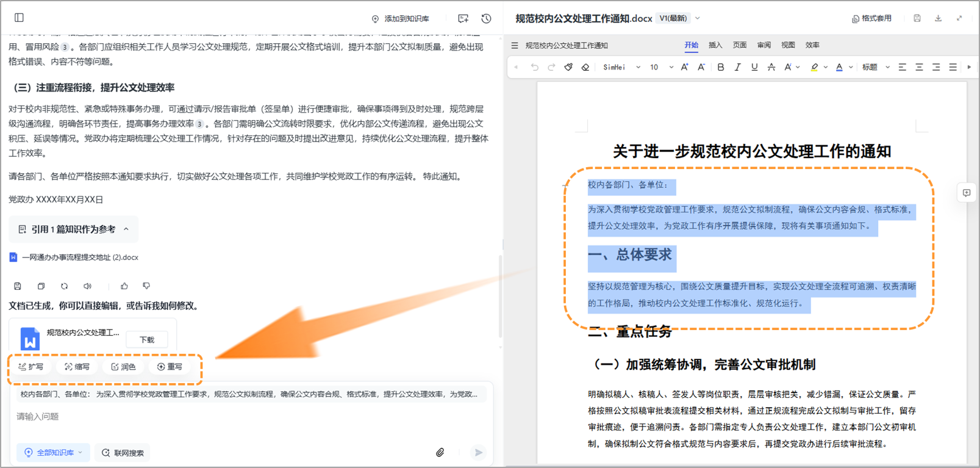This screenshot has width=980, height=468.
Task: Open the V1(最新) version dropdown
Action: pyautogui.click(x=678, y=18)
